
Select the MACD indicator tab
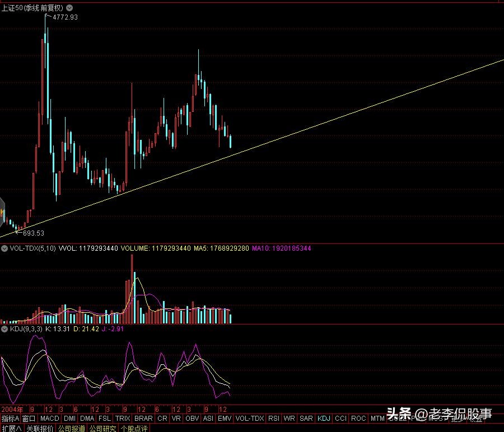(49, 419)
